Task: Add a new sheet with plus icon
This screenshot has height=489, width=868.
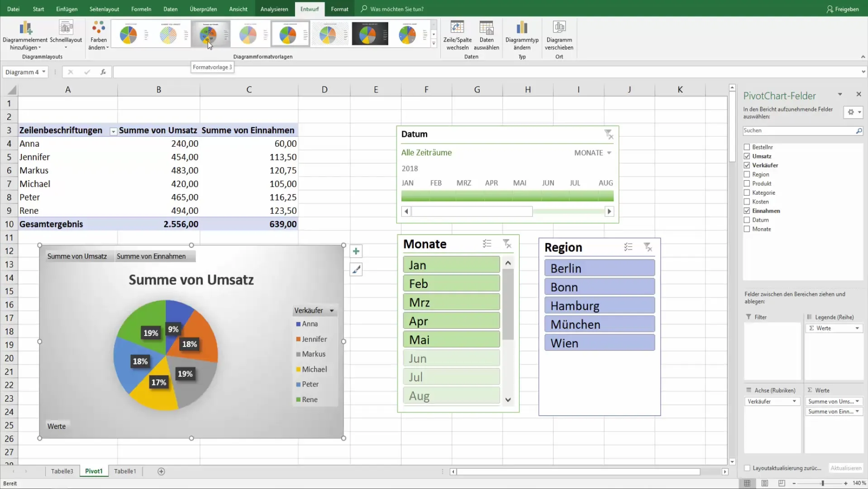Action: pos(161,471)
